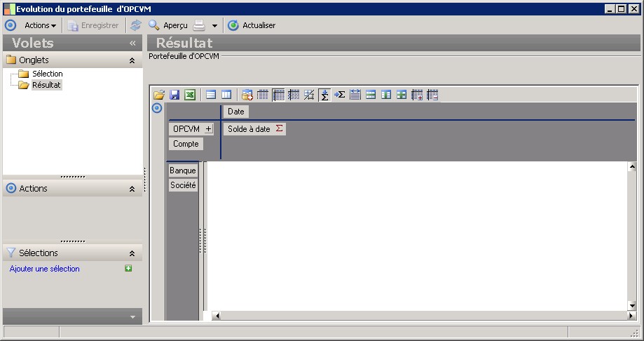Screen dimensions: 644x341
Task: Select horizontal rows layout icon
Action: [x=211, y=95]
